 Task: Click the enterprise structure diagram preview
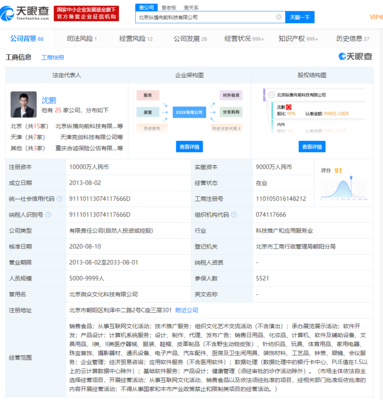coord(189,111)
